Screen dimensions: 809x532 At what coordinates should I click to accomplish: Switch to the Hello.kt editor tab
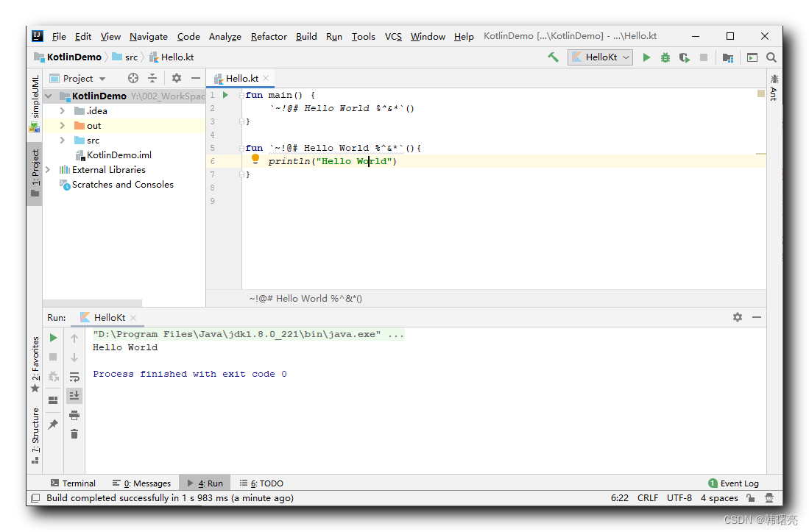(241, 78)
